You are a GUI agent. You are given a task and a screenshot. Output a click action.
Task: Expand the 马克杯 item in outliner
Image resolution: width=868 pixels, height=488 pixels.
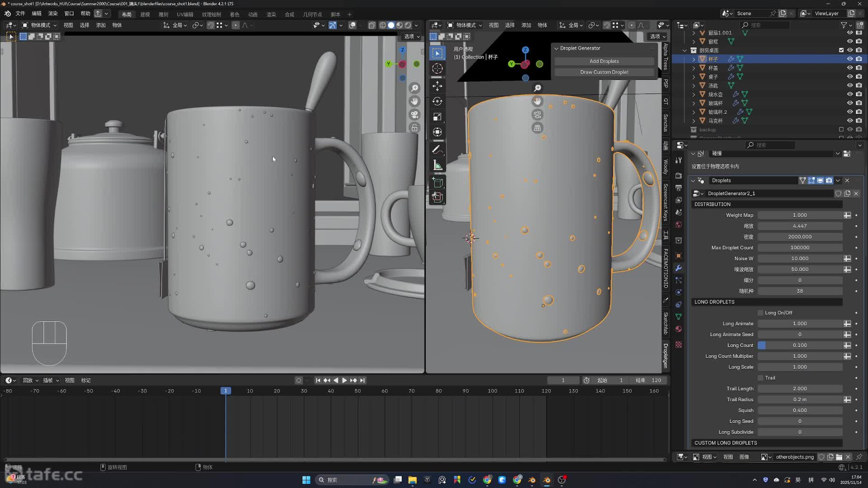694,121
